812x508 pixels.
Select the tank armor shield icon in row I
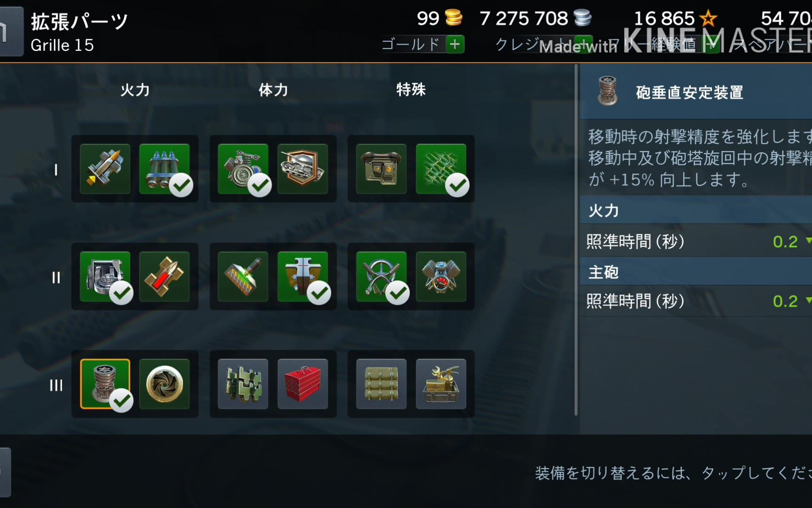coord(303,169)
